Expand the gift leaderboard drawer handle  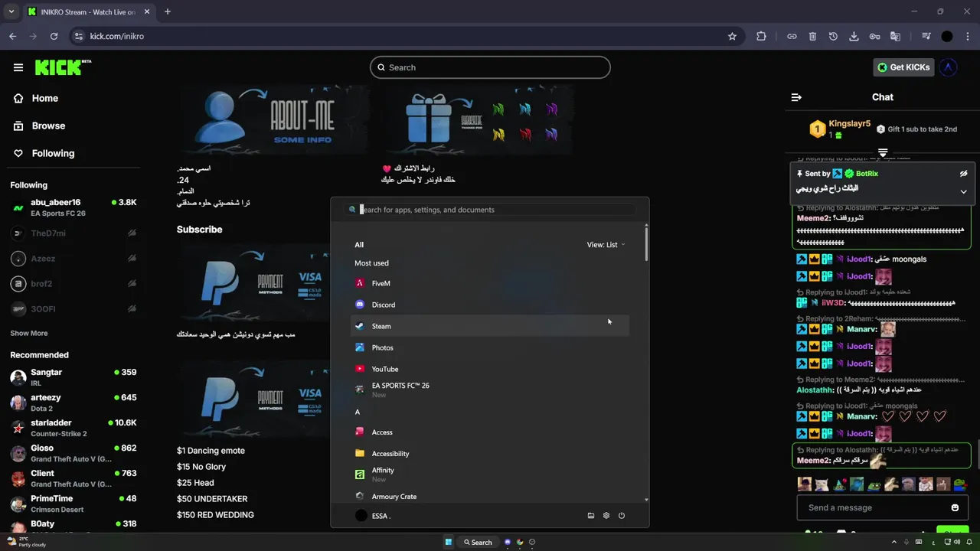[883, 153]
